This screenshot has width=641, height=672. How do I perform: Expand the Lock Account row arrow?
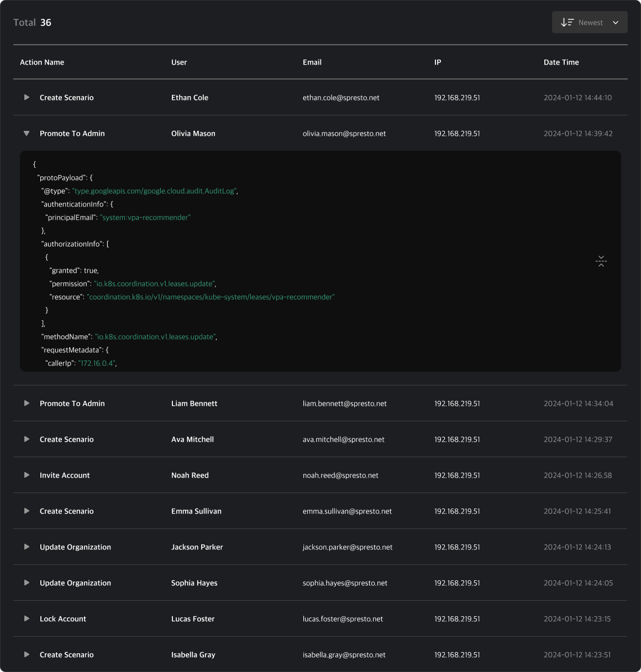click(x=27, y=619)
